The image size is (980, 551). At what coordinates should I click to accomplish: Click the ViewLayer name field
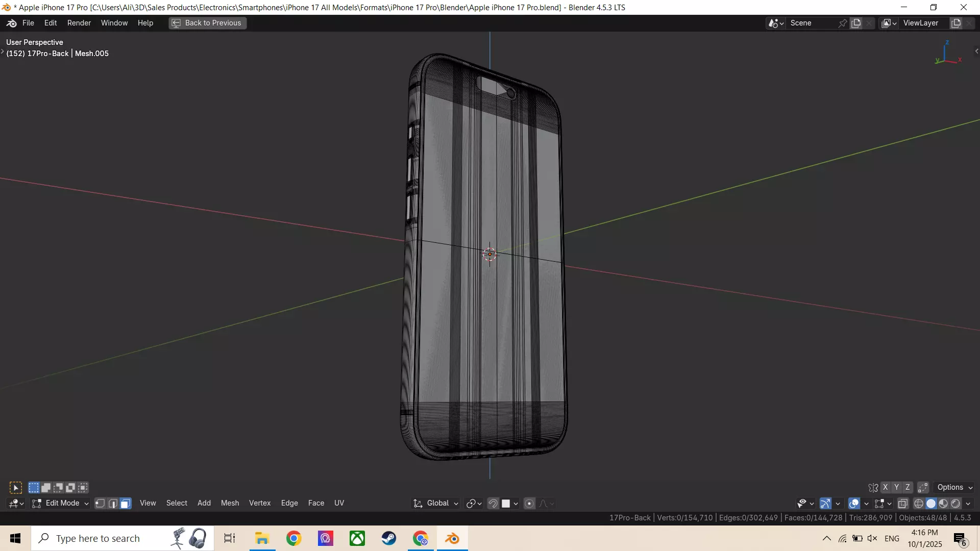(x=924, y=23)
